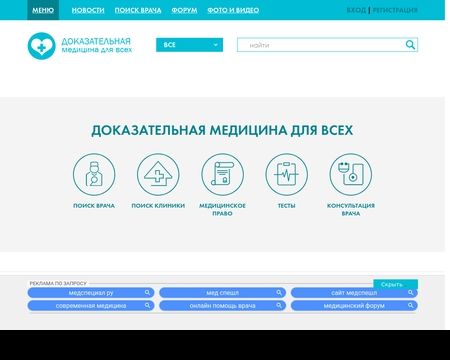Screen dimensions: 450x360
Task: Click the онлайн помощь врача ad suggestion
Action: pos(222,305)
